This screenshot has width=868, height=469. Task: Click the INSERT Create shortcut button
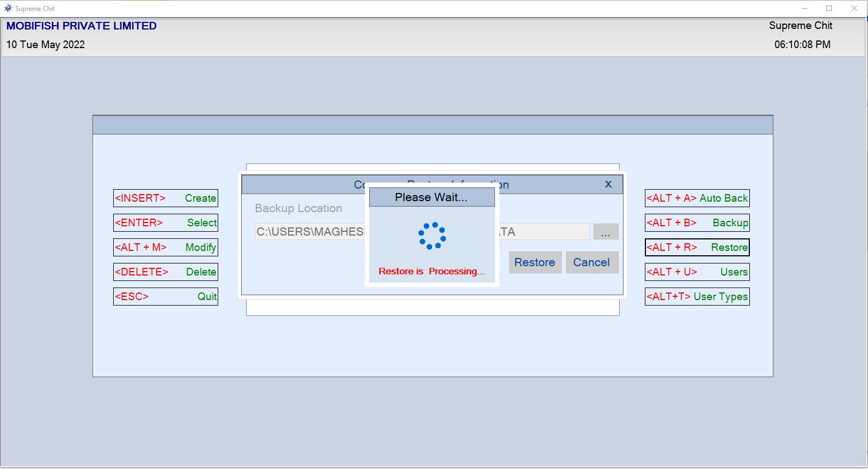tap(166, 198)
